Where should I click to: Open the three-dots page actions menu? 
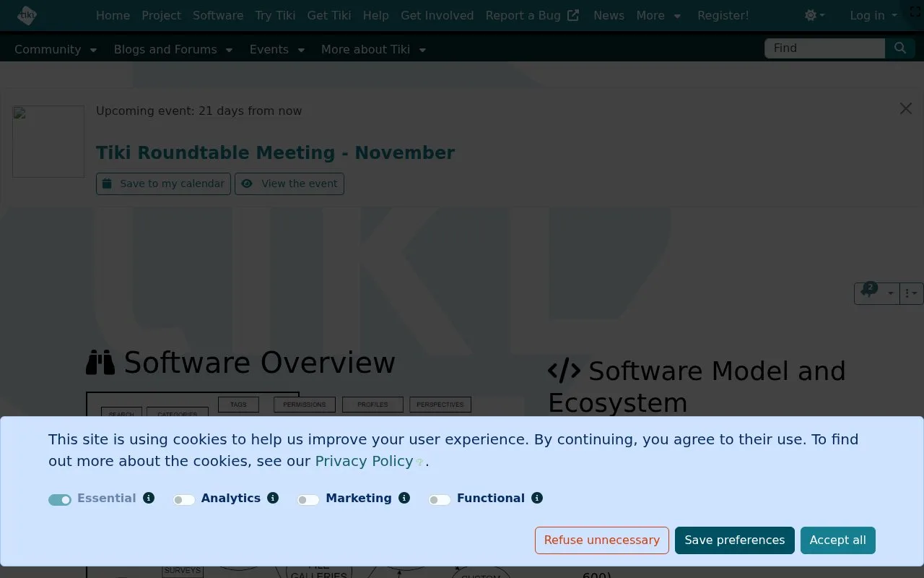(x=911, y=293)
